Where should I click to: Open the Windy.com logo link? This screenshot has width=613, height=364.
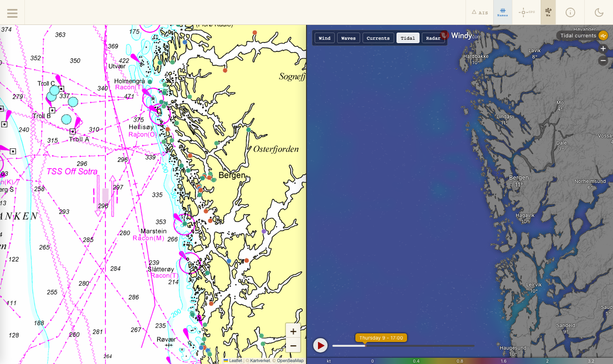(461, 35)
